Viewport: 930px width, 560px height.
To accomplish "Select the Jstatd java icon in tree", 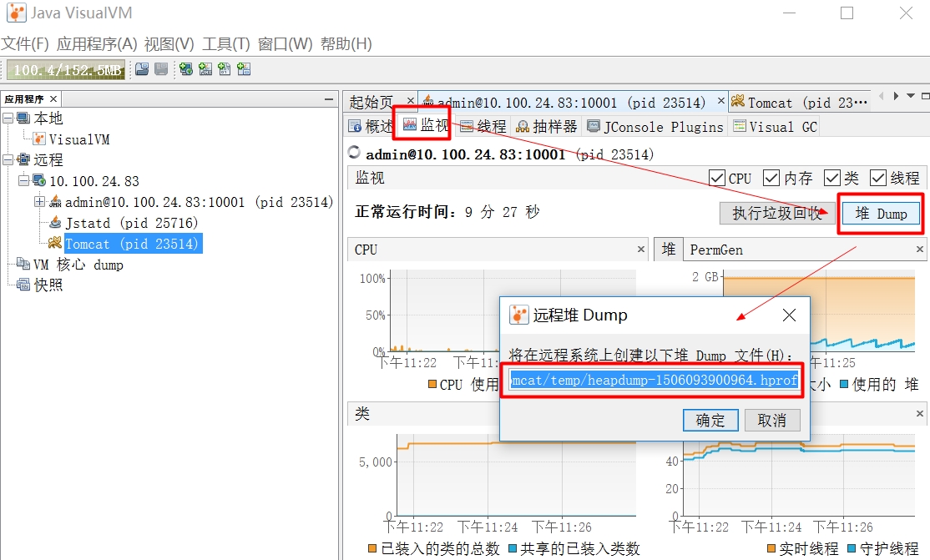I will click(55, 223).
